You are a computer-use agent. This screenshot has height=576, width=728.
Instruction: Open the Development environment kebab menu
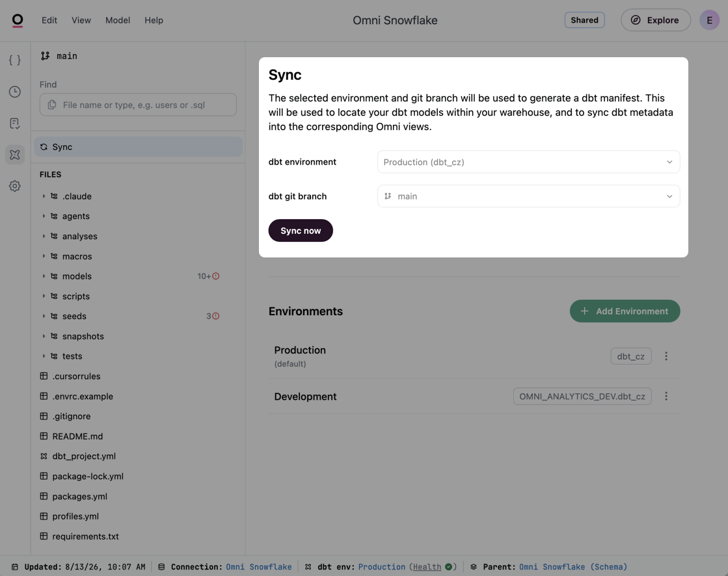[666, 396]
